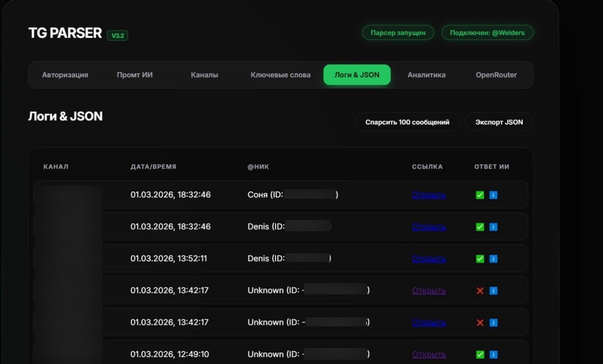Click the ДАТА/ВРЕМЯ column header
603x364 pixels.
(153, 167)
